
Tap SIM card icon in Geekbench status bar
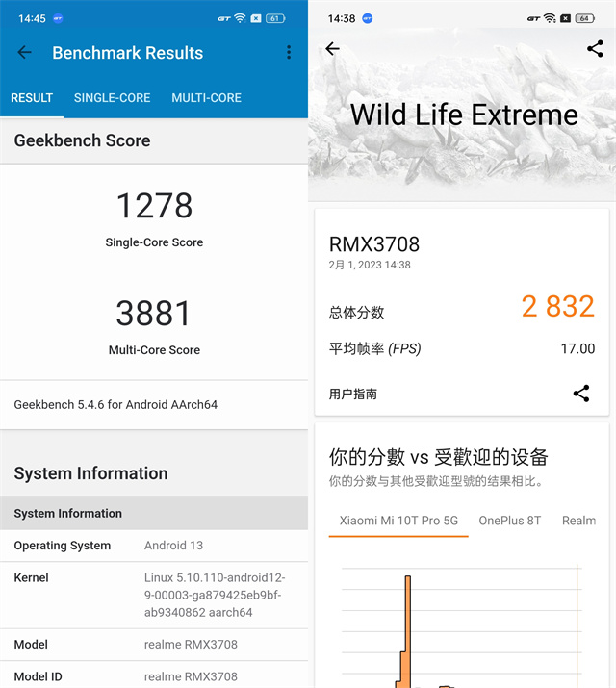(256, 18)
